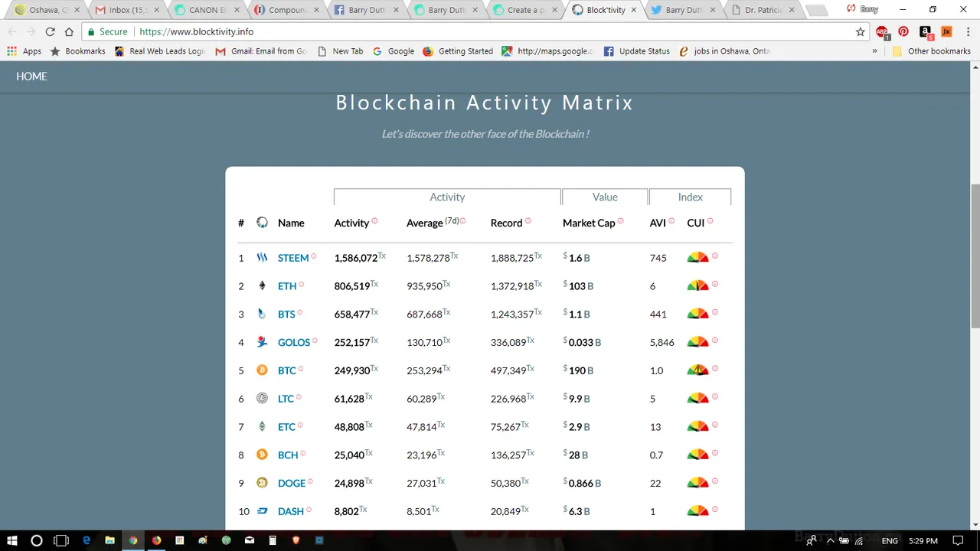Click the Litecoin logo in LTC row
The width and height of the screenshot is (980, 551).
[x=262, y=399]
